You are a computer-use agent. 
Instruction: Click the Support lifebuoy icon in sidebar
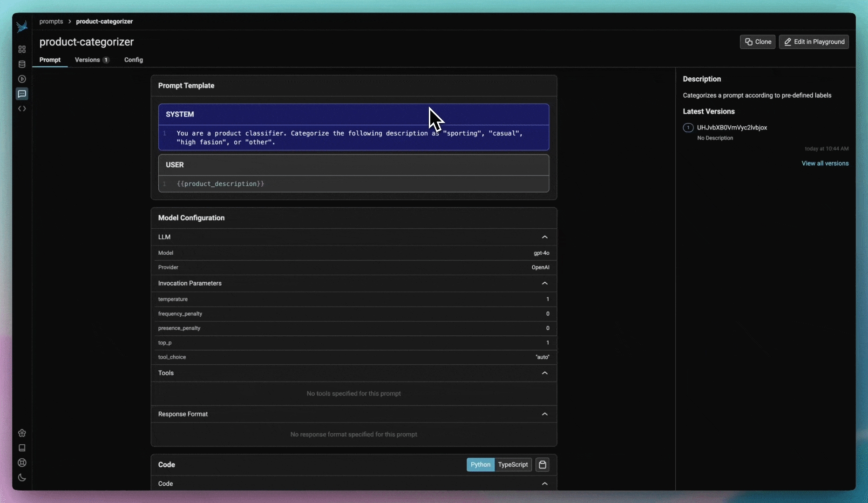pos(22,463)
